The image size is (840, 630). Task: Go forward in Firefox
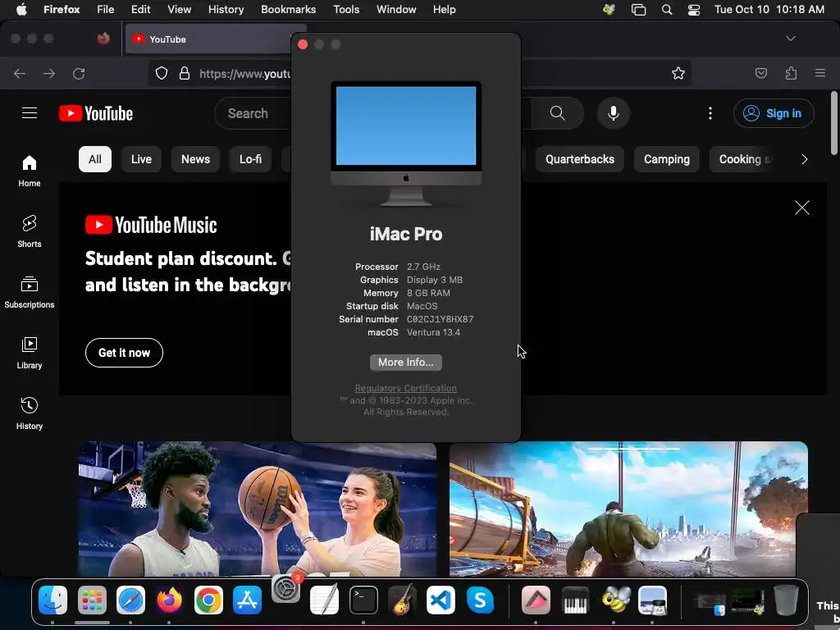point(49,73)
